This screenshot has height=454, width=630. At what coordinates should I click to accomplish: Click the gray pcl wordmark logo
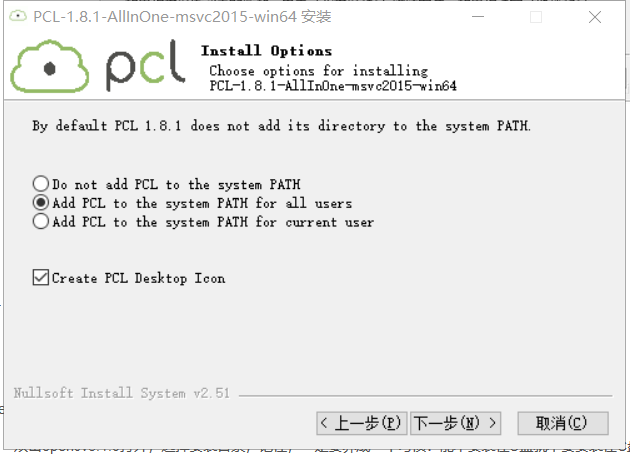coord(145,66)
